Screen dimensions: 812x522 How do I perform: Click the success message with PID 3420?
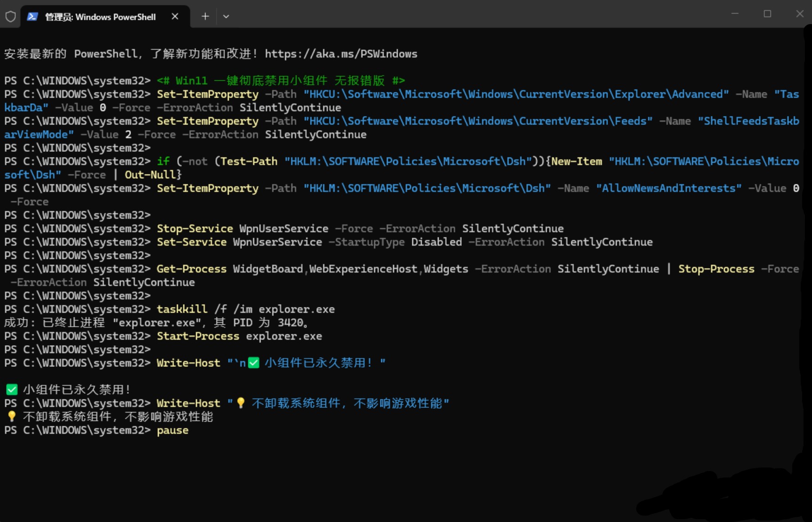(156, 323)
